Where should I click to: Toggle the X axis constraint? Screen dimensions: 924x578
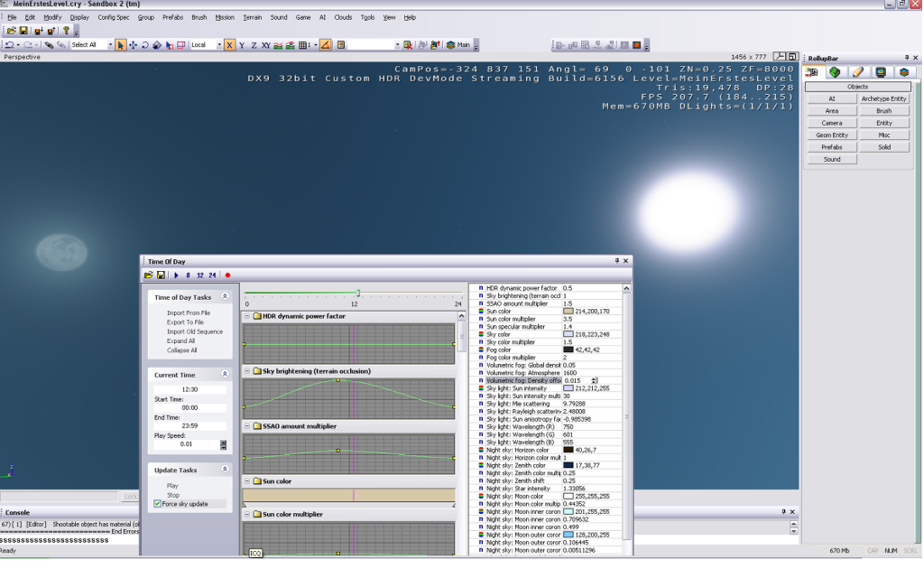229,45
